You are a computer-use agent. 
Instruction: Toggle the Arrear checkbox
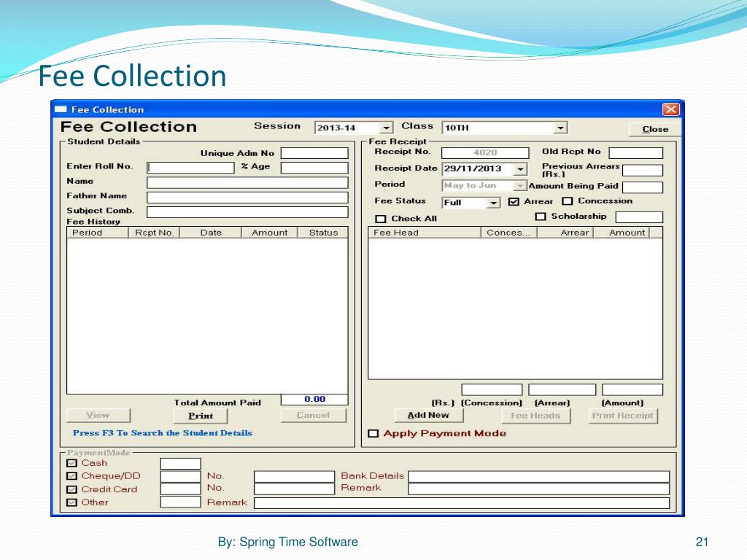click(514, 202)
